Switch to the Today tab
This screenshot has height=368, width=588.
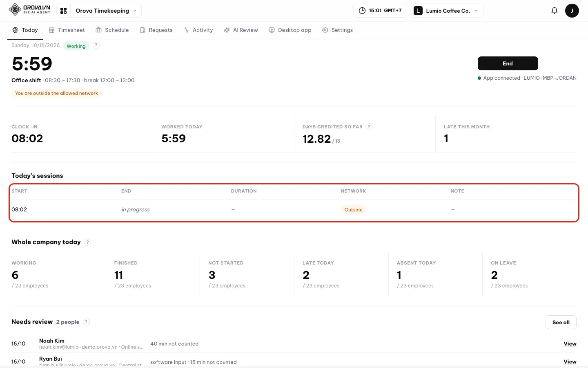(x=25, y=30)
